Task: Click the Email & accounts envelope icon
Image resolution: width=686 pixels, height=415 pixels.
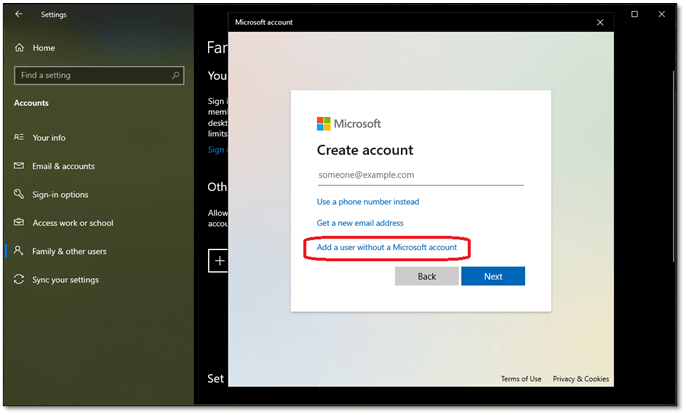Action: [x=19, y=166]
